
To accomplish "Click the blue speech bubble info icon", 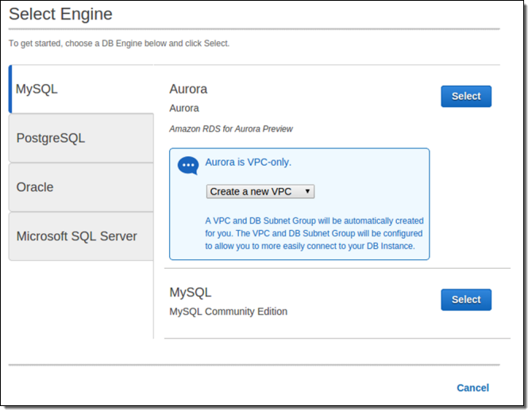I will 187,165.
